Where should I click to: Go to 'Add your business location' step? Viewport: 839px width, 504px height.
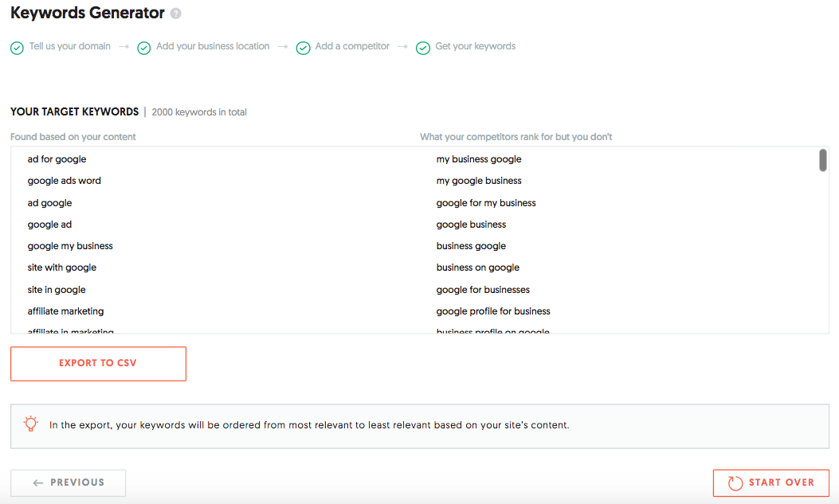point(213,46)
